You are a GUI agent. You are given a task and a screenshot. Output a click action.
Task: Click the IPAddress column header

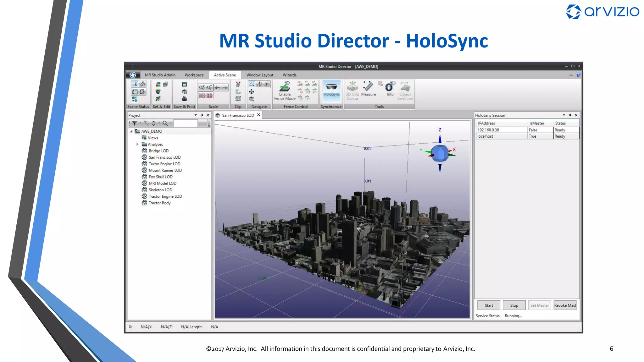pyautogui.click(x=502, y=123)
